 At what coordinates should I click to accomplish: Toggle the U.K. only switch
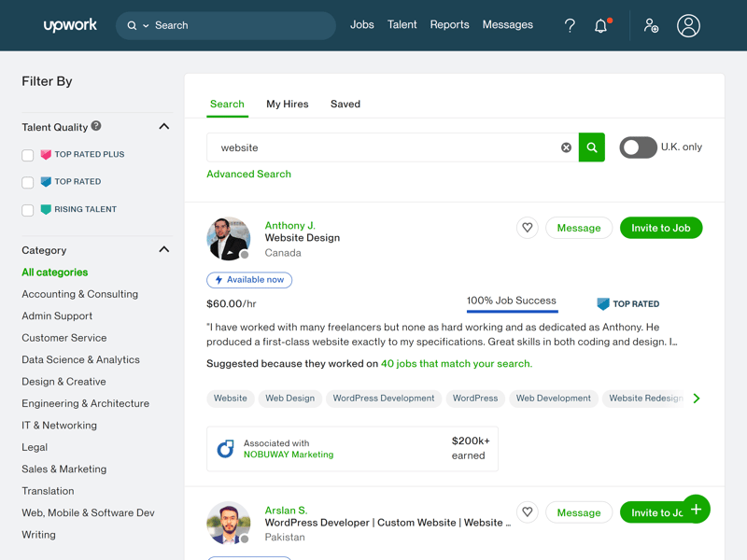click(638, 147)
